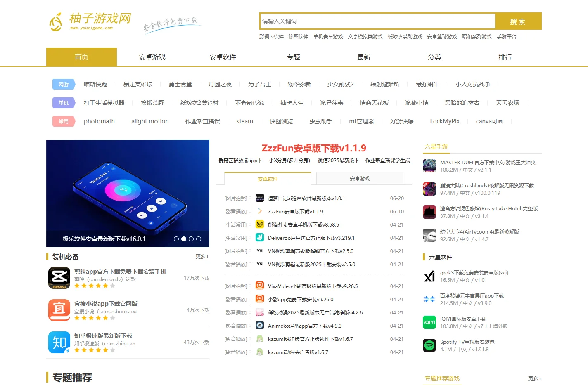Click the 常用 category tag
This screenshot has height=385, width=588.
64,121
